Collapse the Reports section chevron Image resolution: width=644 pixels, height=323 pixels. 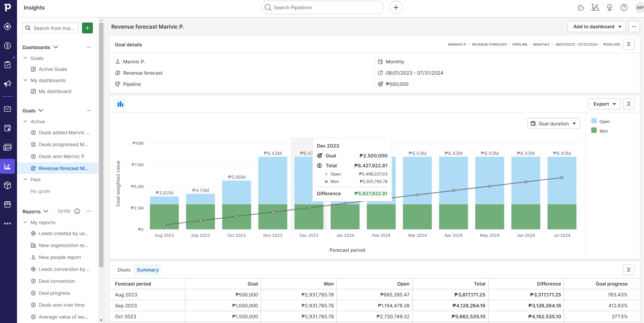pos(46,211)
